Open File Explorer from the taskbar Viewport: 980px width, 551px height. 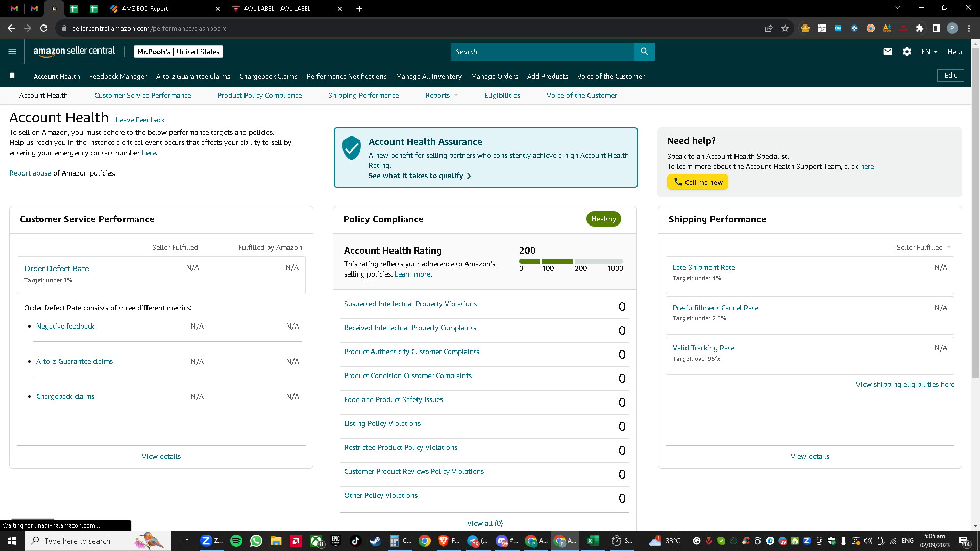tap(276, 541)
